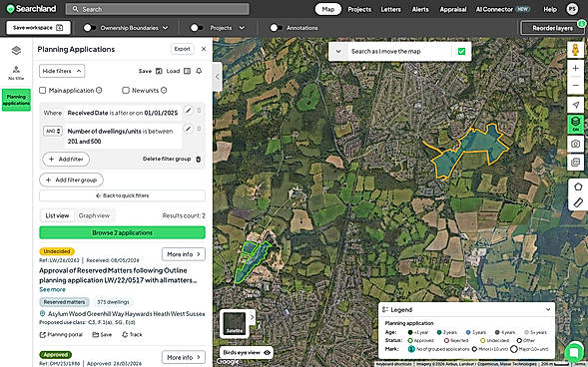Open Planning applications sidebar item
This screenshot has width=588, height=367.
coord(16,100)
